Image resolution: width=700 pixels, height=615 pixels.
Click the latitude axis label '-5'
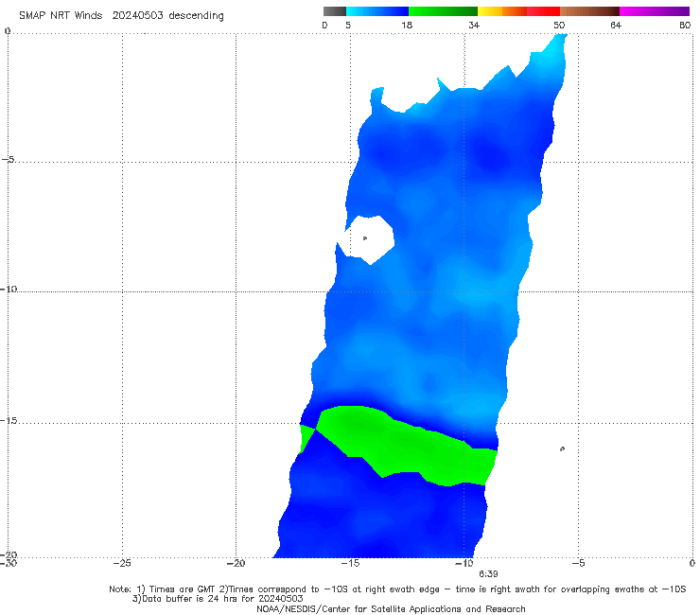tap(9, 160)
